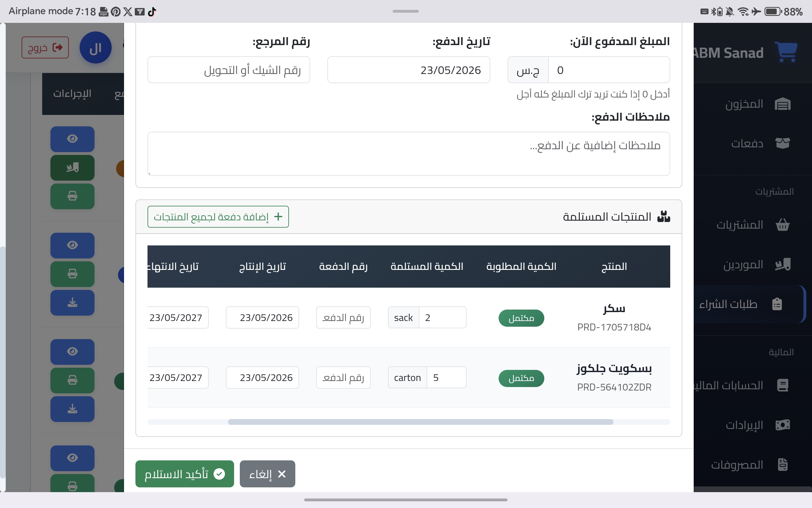Image resolution: width=812 pixels, height=508 pixels.
Task: Click product code PRD-564102ZDR
Action: tap(614, 387)
